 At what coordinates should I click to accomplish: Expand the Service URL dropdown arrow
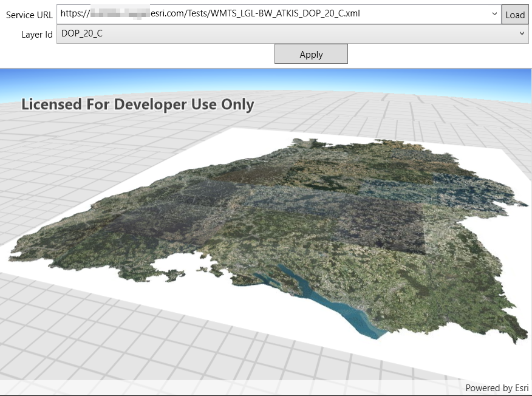click(x=494, y=14)
